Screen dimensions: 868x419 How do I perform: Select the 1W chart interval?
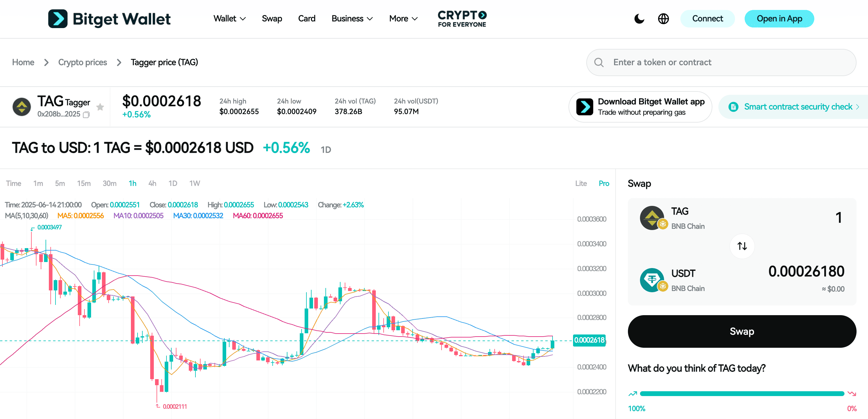[195, 183]
